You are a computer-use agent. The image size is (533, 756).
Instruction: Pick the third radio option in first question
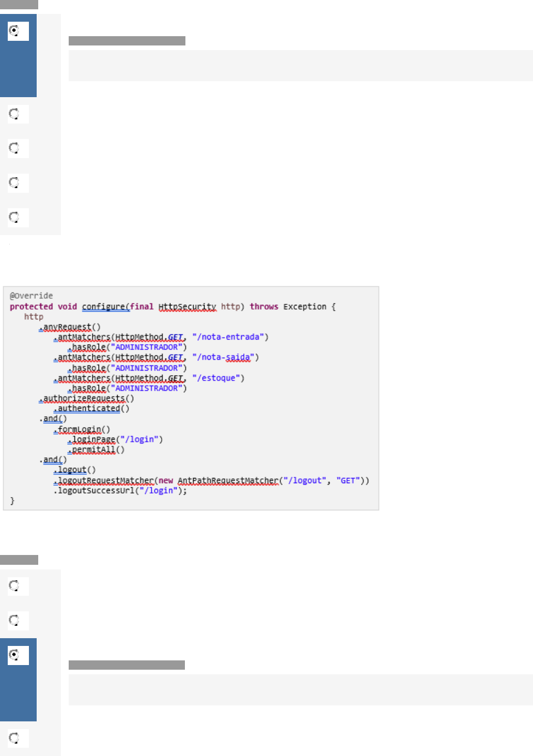click(x=14, y=148)
